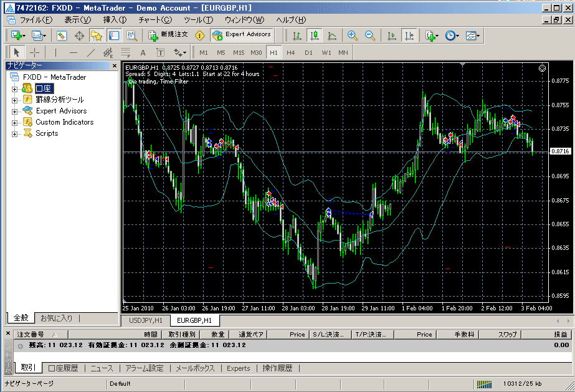Open the chart templates dropdown

pos(472,36)
